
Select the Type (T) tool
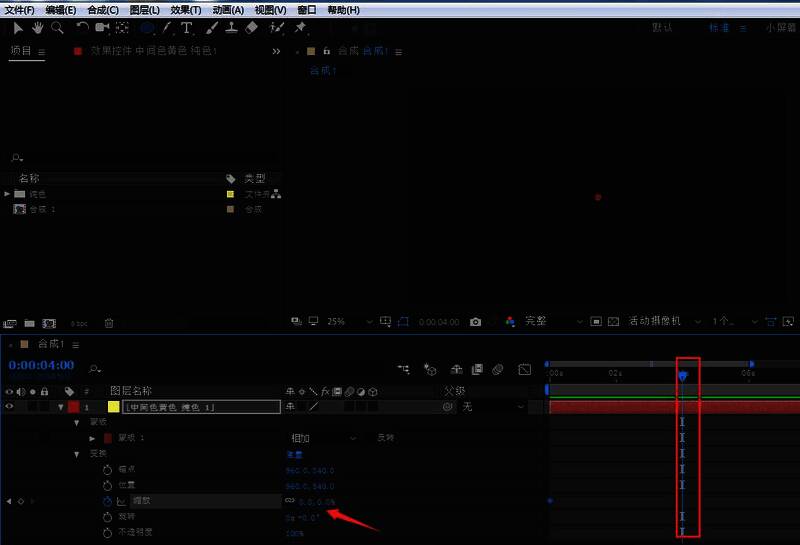(187, 28)
